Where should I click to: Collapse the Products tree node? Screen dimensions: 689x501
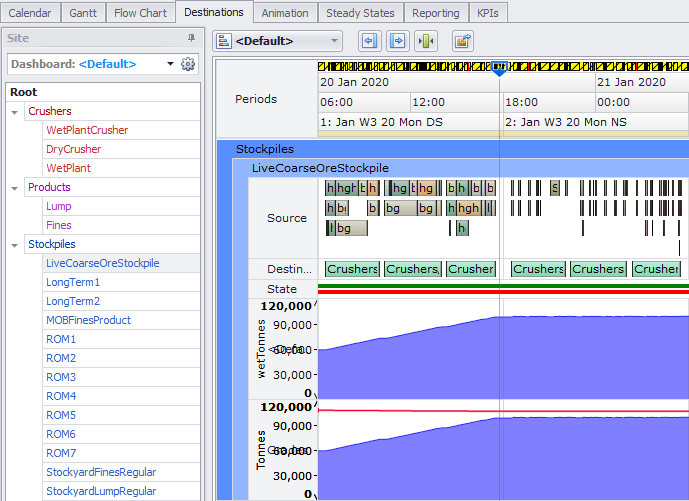tap(15, 188)
